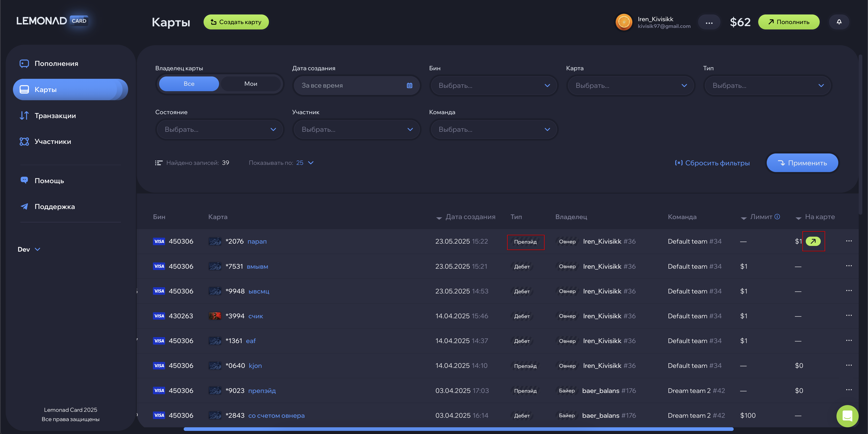Open card name link 'парап'
This screenshot has height=434, width=868.
coord(257,241)
